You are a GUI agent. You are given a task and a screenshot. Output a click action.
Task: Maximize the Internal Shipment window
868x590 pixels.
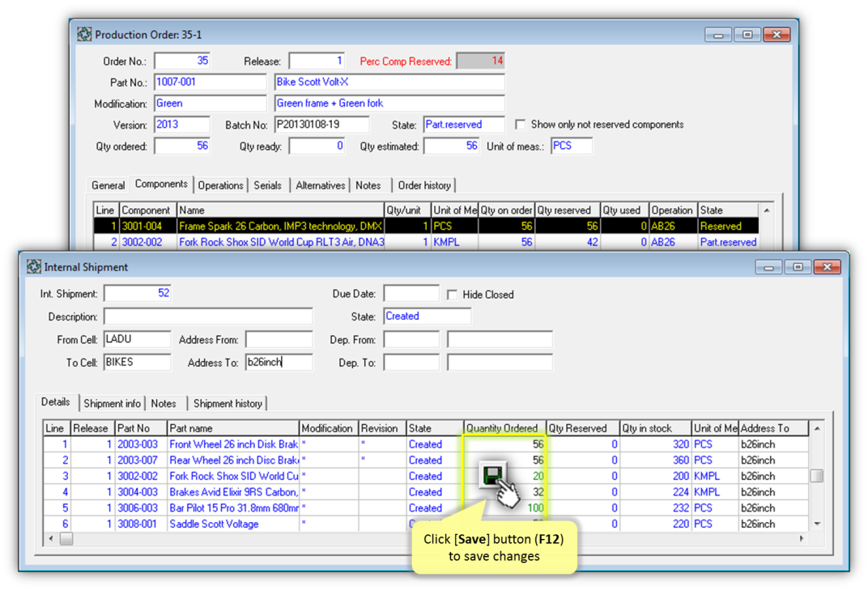tap(798, 267)
